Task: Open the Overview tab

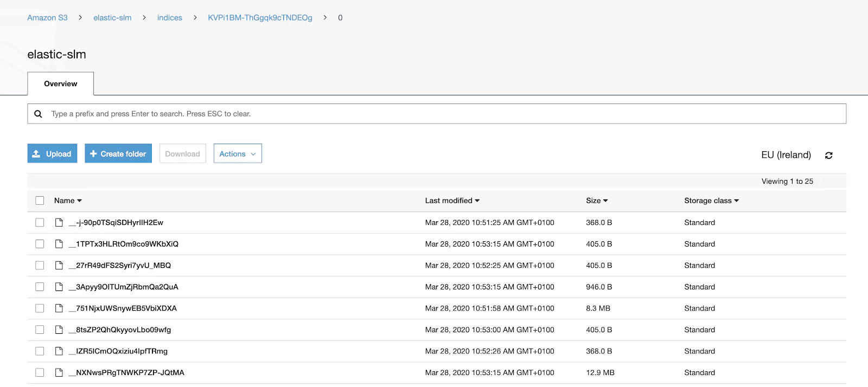Action: [61, 83]
